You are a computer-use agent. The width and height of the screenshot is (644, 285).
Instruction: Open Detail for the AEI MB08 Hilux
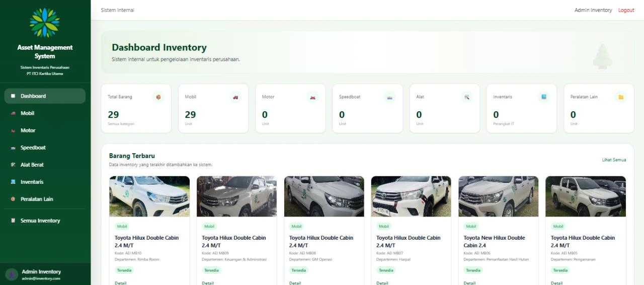295,283
